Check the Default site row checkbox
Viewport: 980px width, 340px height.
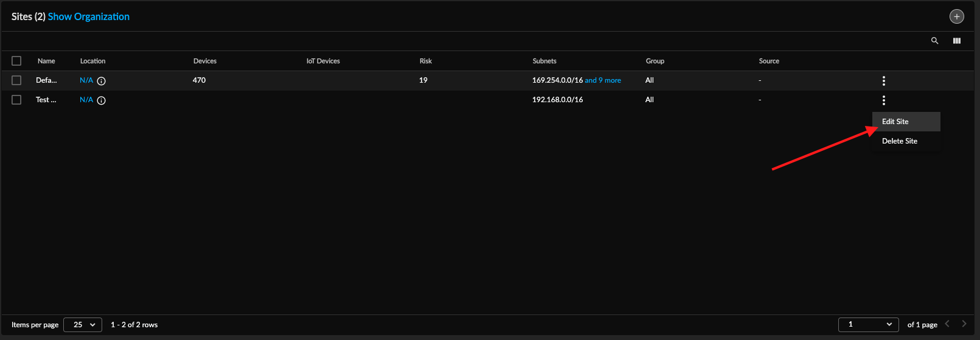(x=16, y=80)
